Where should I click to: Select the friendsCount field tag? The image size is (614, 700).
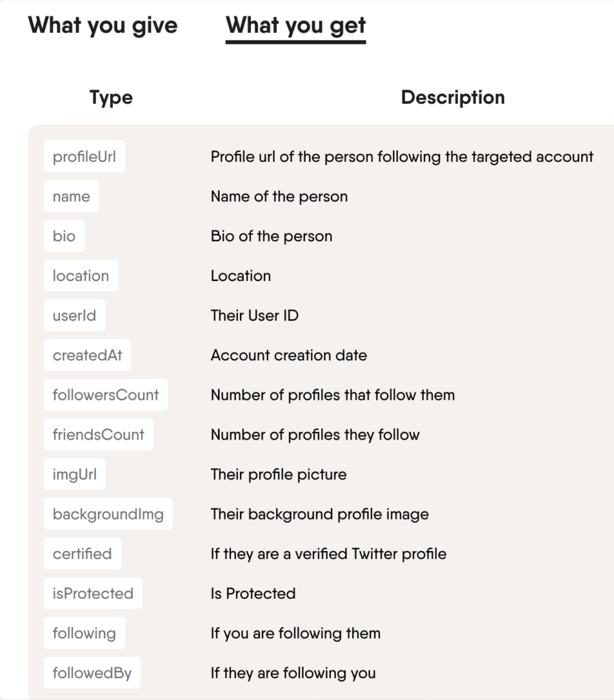coord(99,434)
